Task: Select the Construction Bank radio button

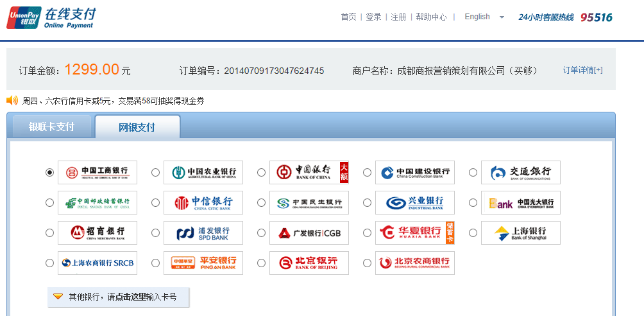Action: tap(367, 172)
